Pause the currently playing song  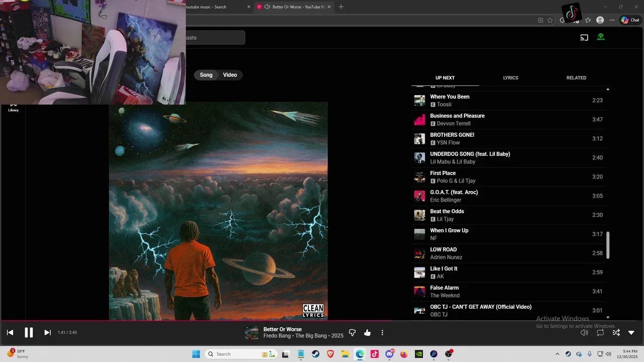click(x=29, y=332)
